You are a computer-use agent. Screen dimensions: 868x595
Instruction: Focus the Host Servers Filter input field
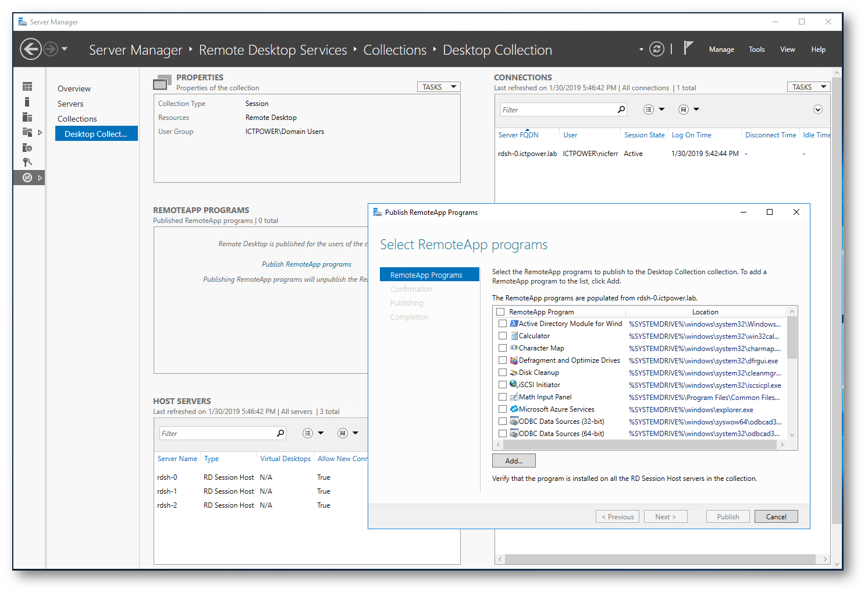point(217,433)
